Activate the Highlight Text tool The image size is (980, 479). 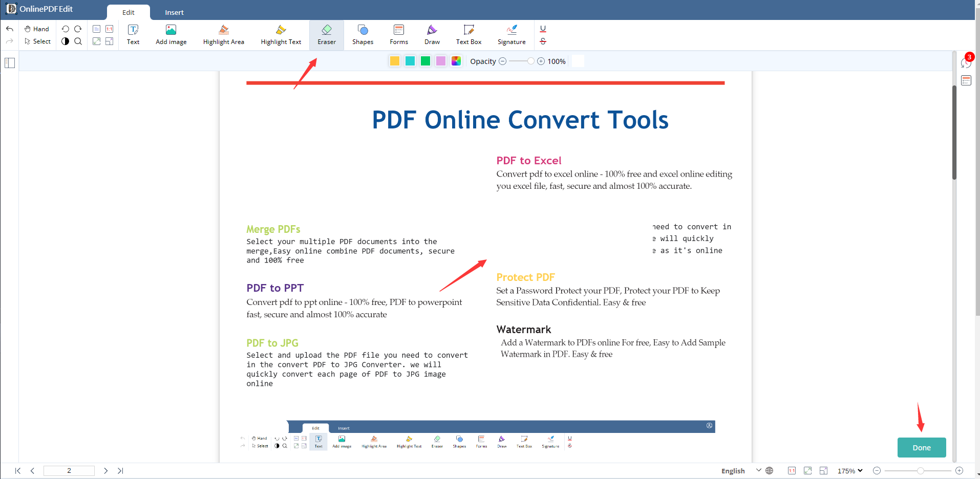[281, 35]
